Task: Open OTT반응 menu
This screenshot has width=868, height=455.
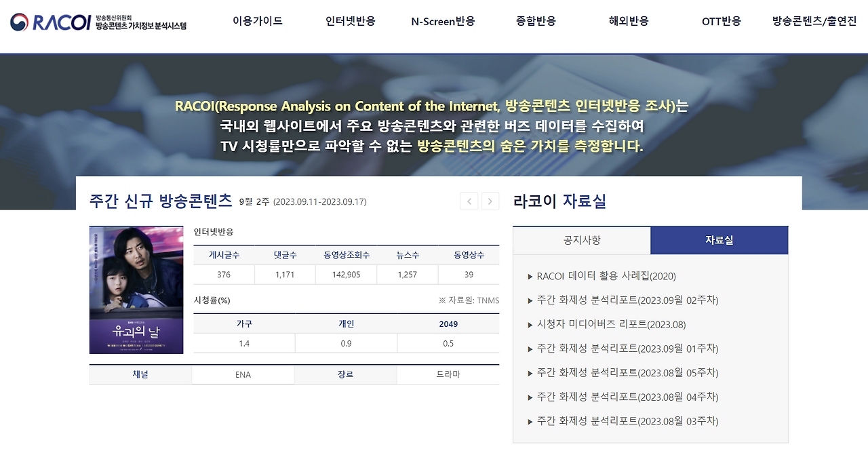Action: [x=721, y=21]
